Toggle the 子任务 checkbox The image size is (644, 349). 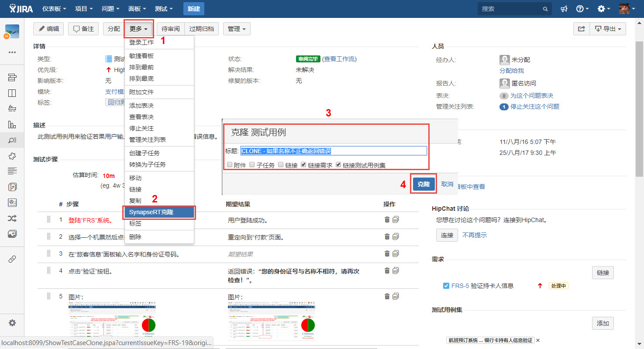(252, 165)
